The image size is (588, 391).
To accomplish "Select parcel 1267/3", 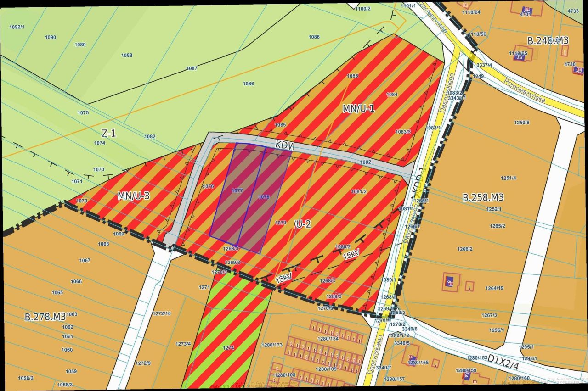I will click(489, 315).
